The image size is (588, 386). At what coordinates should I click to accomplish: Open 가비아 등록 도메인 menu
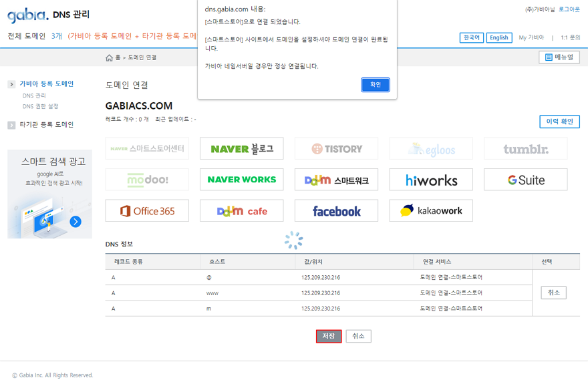(x=47, y=84)
